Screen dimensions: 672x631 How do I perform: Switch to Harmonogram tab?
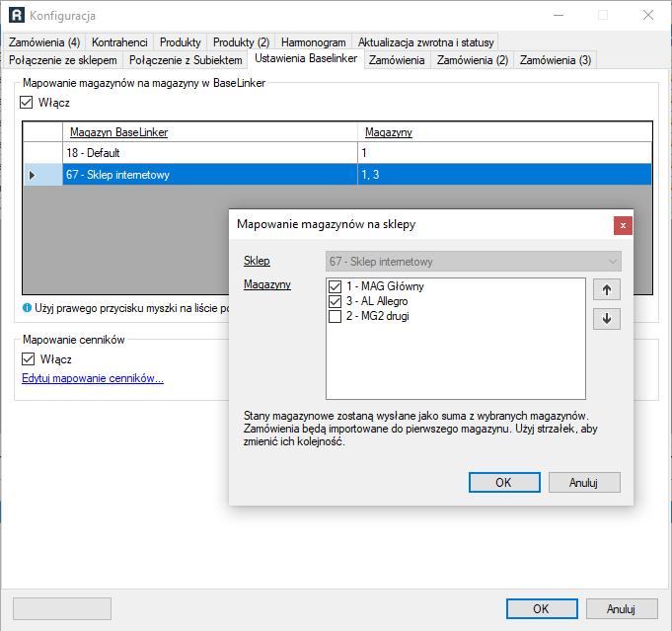click(x=313, y=42)
